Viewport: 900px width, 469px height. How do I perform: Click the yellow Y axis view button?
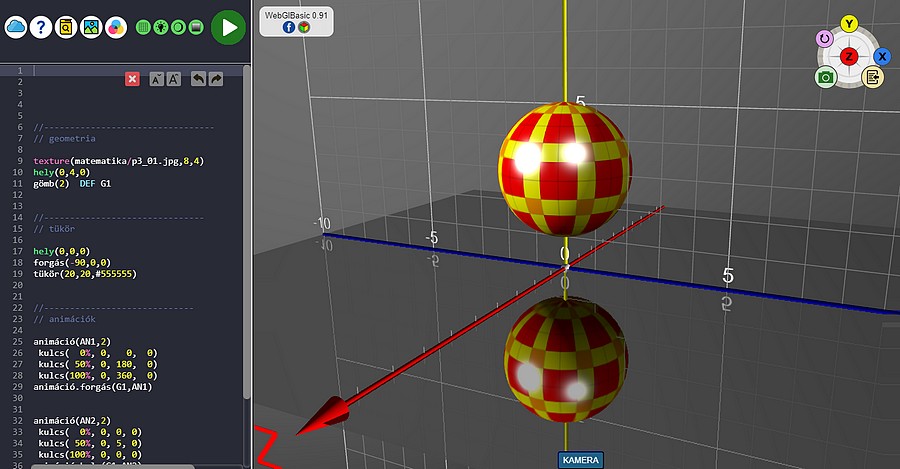[x=849, y=24]
